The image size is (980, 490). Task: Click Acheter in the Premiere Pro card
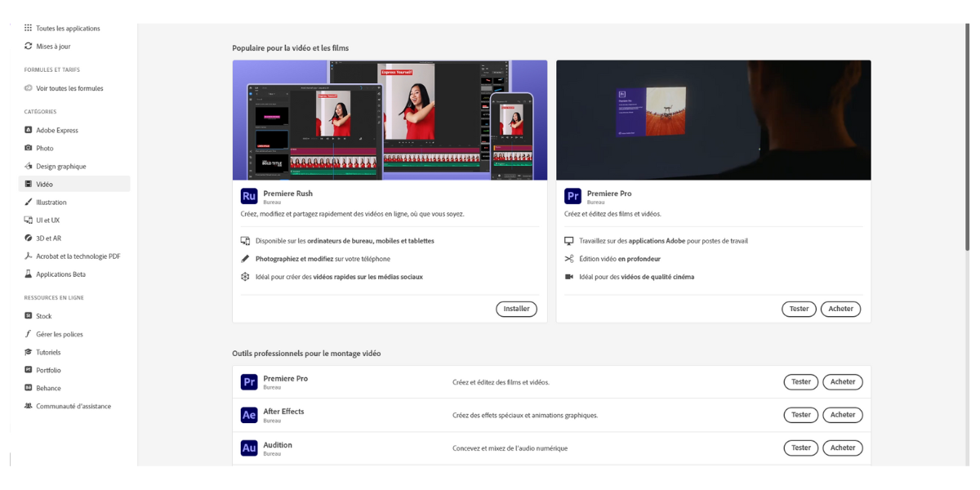click(x=841, y=309)
